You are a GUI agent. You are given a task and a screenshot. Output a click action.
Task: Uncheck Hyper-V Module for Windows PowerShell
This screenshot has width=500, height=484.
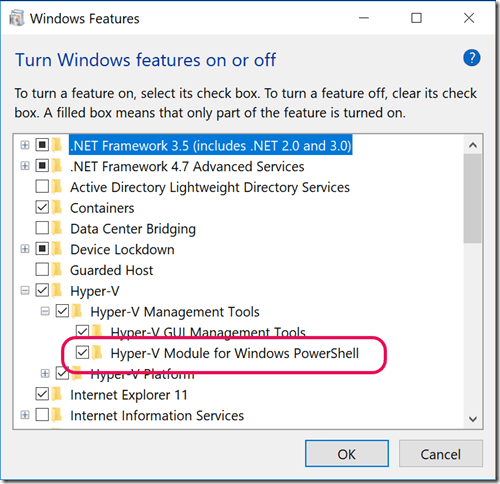(82, 352)
